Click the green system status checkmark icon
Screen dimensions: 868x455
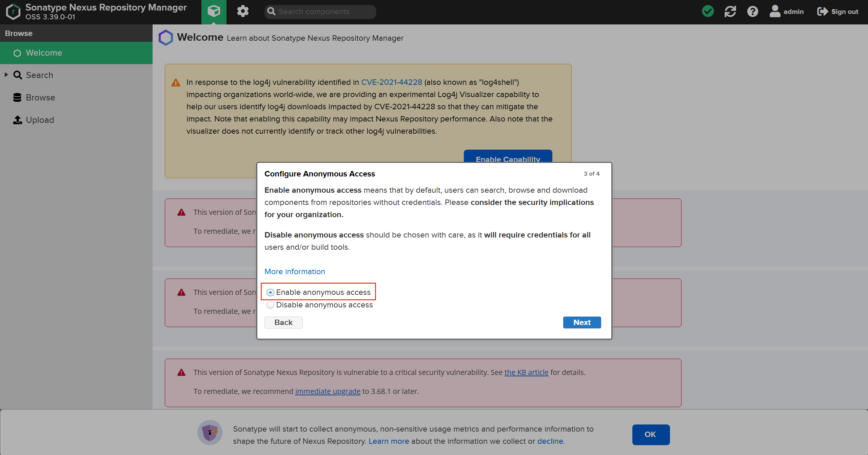[x=708, y=12]
